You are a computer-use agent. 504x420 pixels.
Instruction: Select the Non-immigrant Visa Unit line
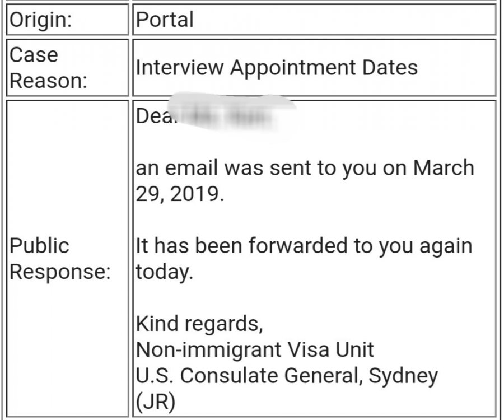coord(255,349)
